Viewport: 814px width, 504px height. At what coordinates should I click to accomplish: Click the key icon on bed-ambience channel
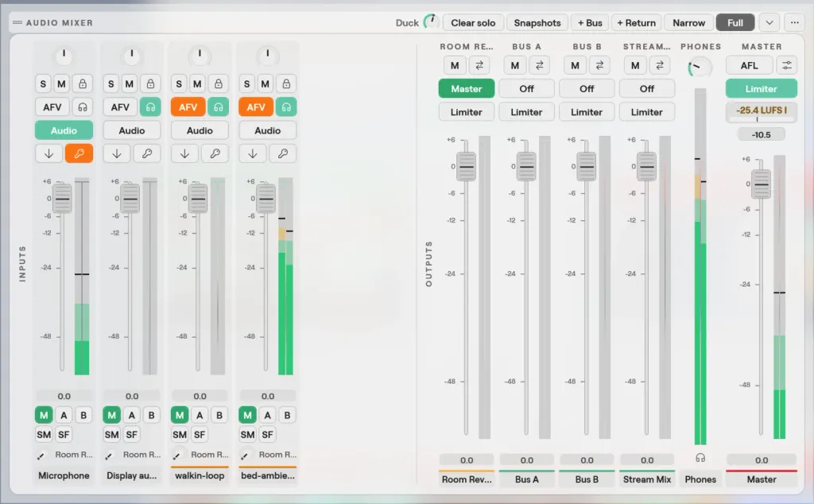coord(283,153)
